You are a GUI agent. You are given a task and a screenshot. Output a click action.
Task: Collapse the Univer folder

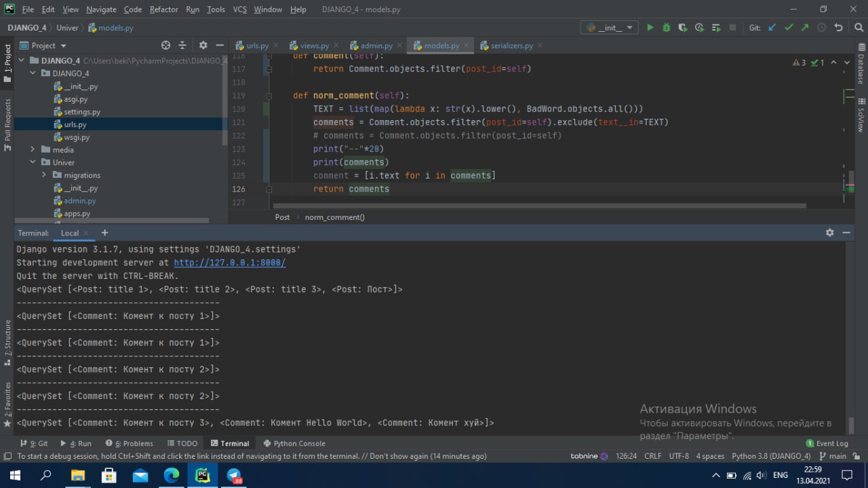[33, 162]
